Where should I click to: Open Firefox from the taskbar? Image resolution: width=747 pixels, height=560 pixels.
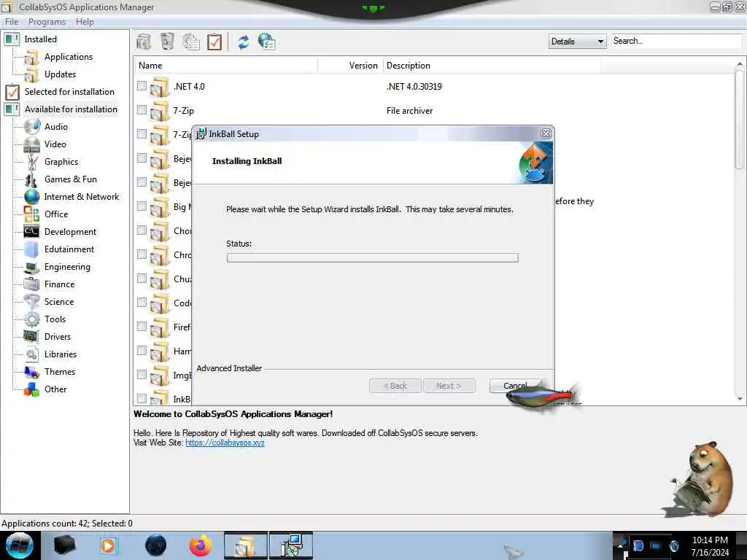click(x=200, y=545)
